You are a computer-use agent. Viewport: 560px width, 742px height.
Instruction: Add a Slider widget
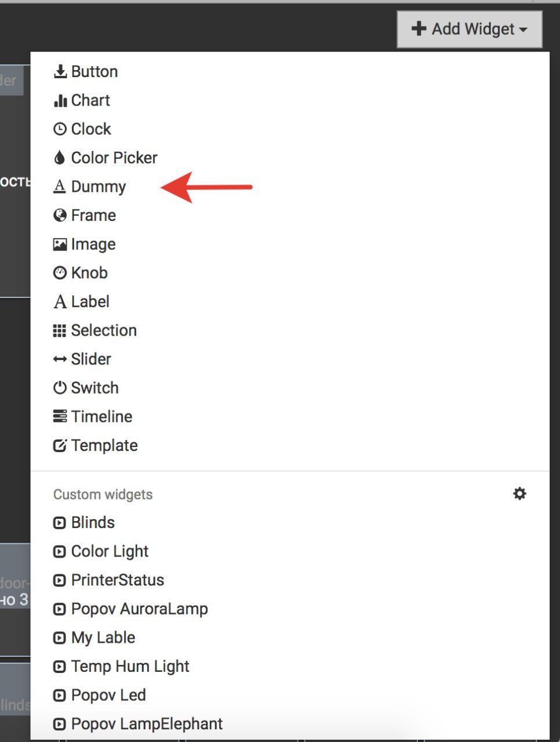290,359
